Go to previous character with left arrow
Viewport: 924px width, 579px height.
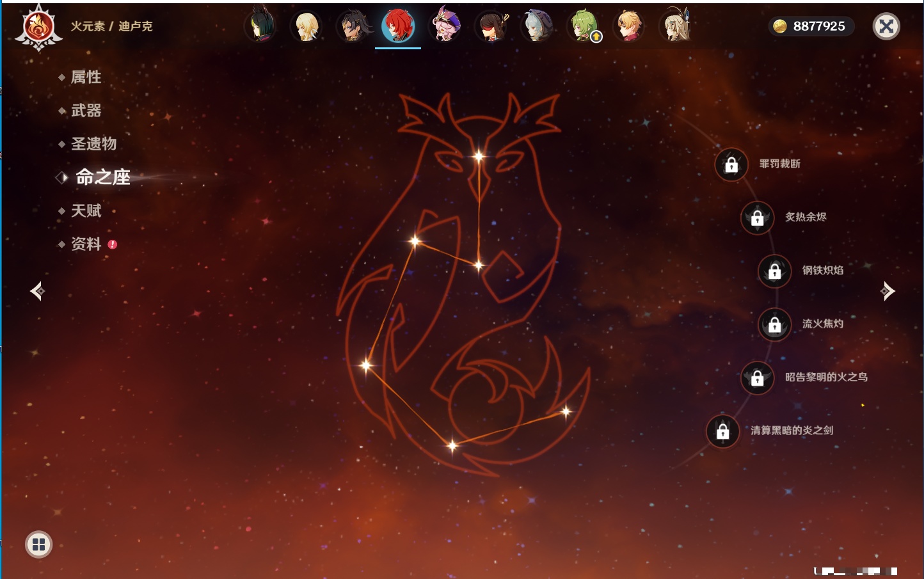click(x=38, y=291)
